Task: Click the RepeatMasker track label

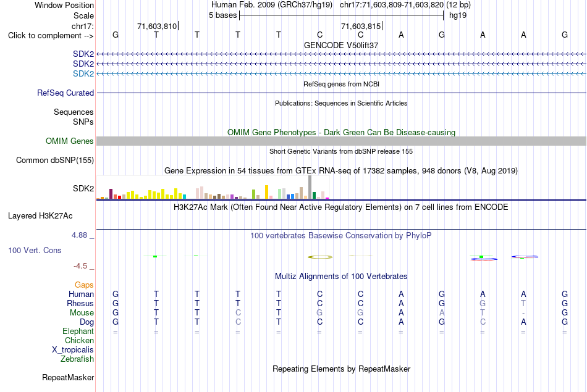Action: pyautogui.click(x=68, y=377)
